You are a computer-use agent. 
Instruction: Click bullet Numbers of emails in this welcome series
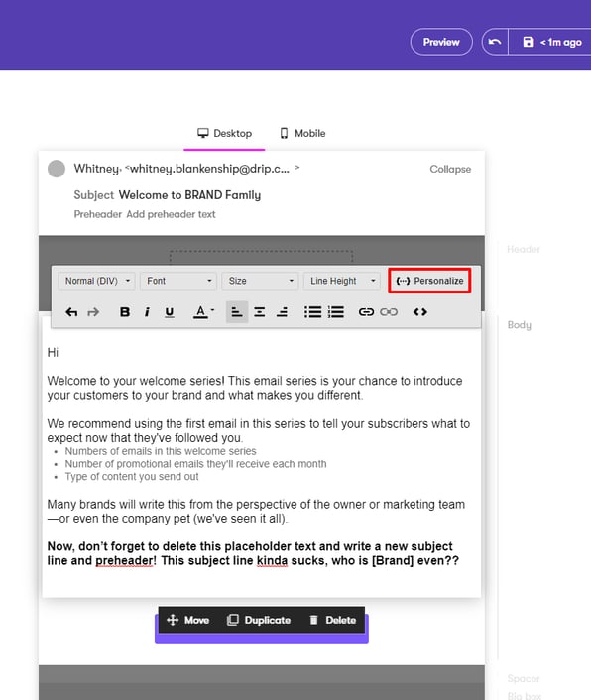click(x=161, y=451)
